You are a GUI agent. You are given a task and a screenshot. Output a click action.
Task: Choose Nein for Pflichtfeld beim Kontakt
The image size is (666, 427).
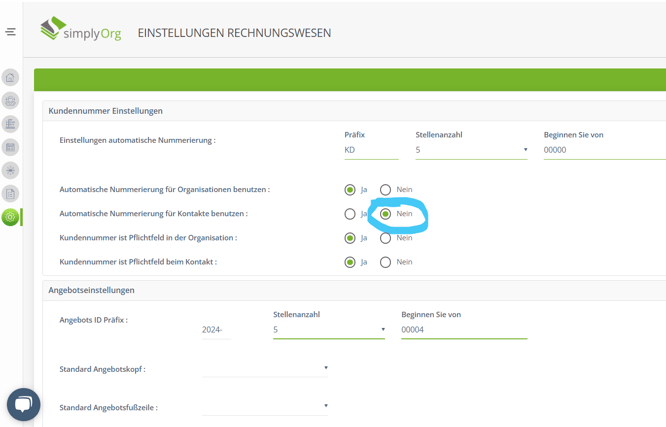(385, 262)
